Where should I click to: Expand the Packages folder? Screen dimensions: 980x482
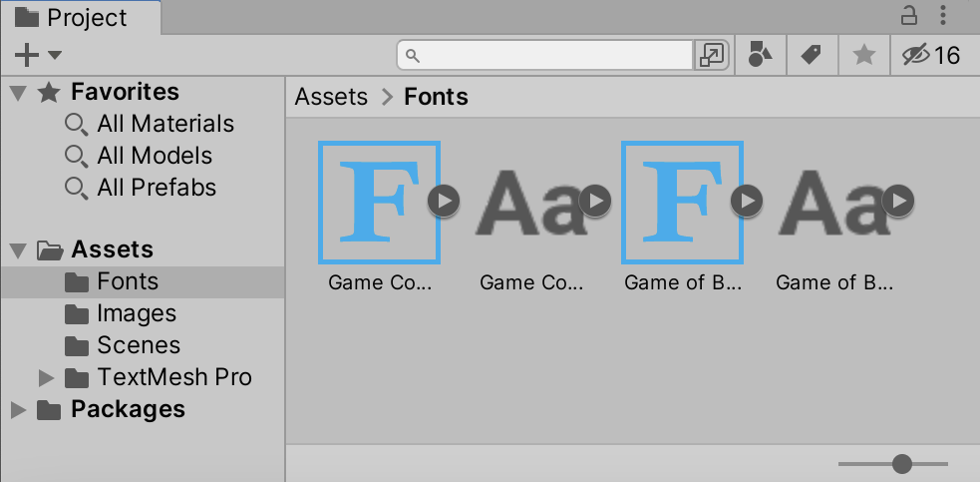(17, 410)
